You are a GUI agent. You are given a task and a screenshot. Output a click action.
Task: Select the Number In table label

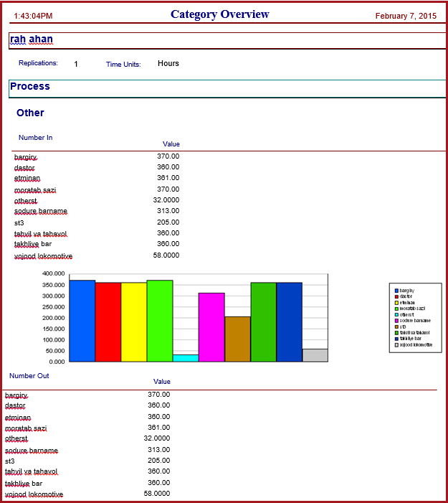tap(35, 138)
